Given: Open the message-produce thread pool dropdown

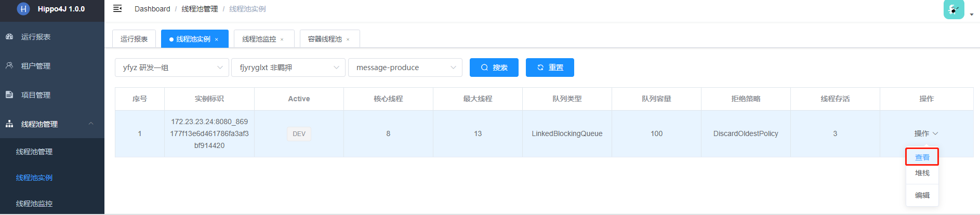Looking at the screenshot, I should (x=405, y=68).
